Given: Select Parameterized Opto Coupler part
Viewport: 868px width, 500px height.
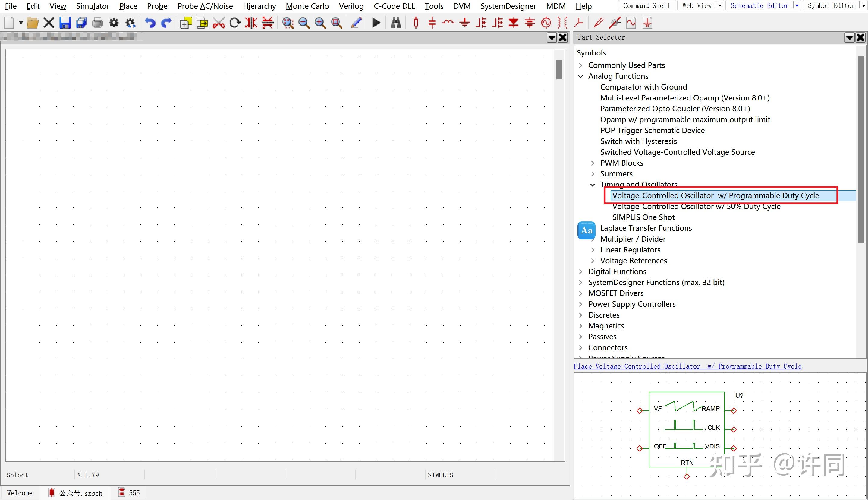Looking at the screenshot, I should point(675,109).
